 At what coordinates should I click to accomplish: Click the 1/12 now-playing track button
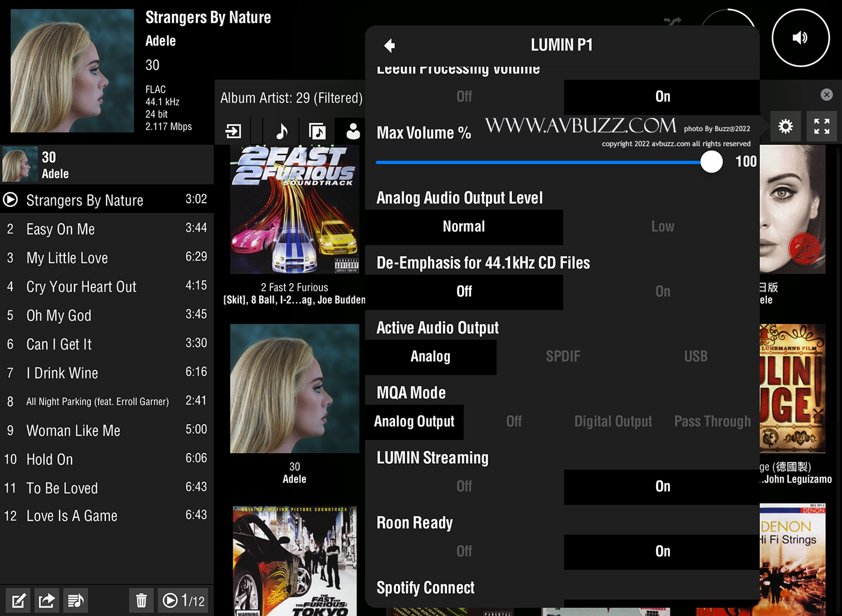(184, 600)
